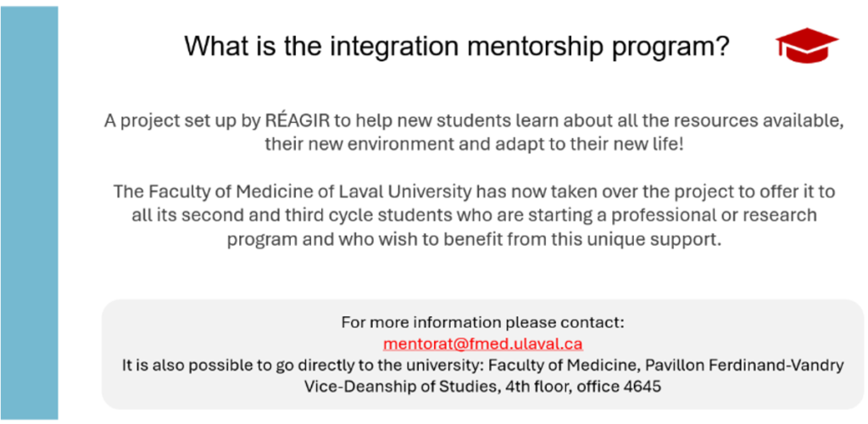868x424 pixels.
Task: Click "4th floor" in the address line
Action: click(537, 387)
